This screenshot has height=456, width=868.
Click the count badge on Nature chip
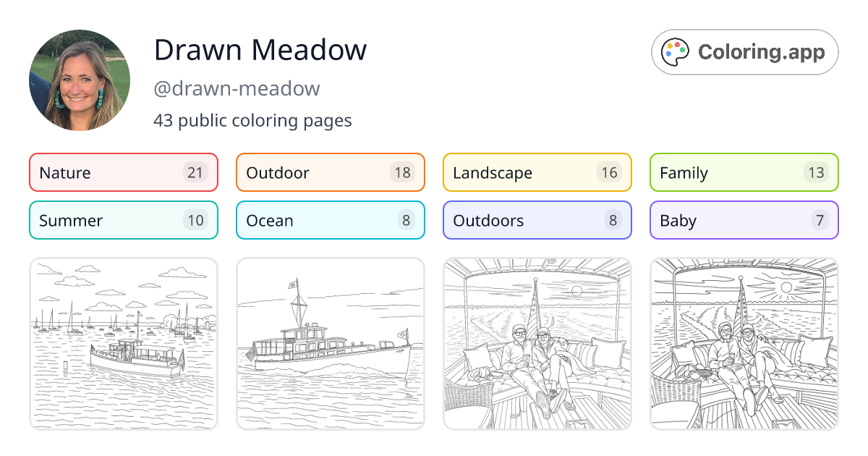(196, 172)
